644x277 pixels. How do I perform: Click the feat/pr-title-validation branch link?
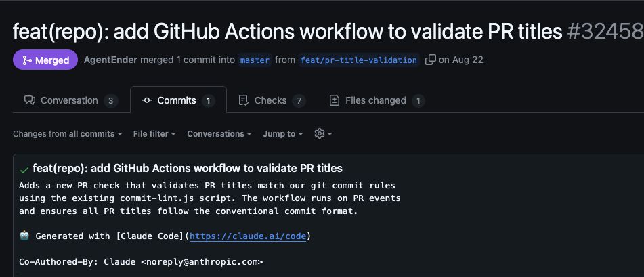(x=359, y=60)
